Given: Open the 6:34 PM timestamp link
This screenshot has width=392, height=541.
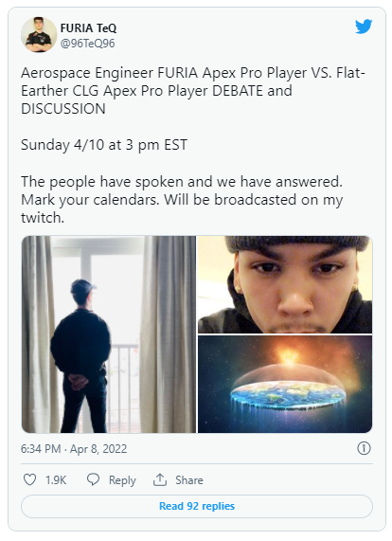Looking at the screenshot, I should point(41,448).
